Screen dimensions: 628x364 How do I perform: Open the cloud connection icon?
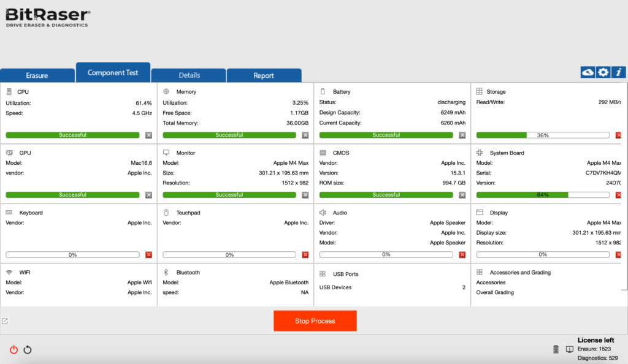point(588,72)
